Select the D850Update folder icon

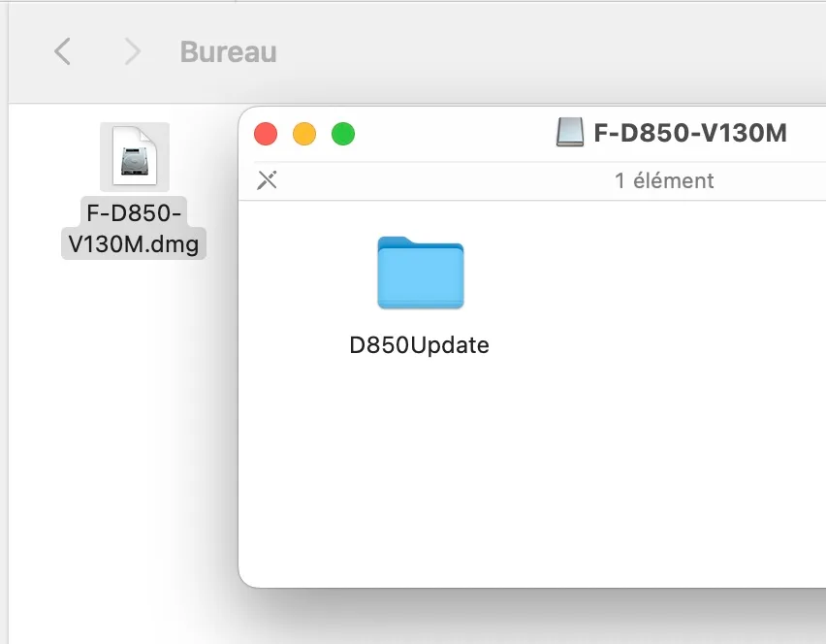pos(420,274)
